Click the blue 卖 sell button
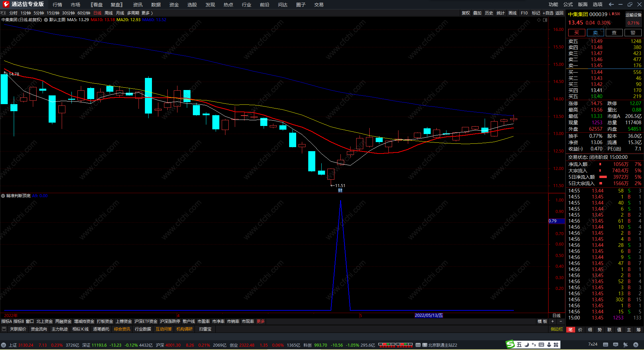The image size is (644, 350). click(595, 33)
